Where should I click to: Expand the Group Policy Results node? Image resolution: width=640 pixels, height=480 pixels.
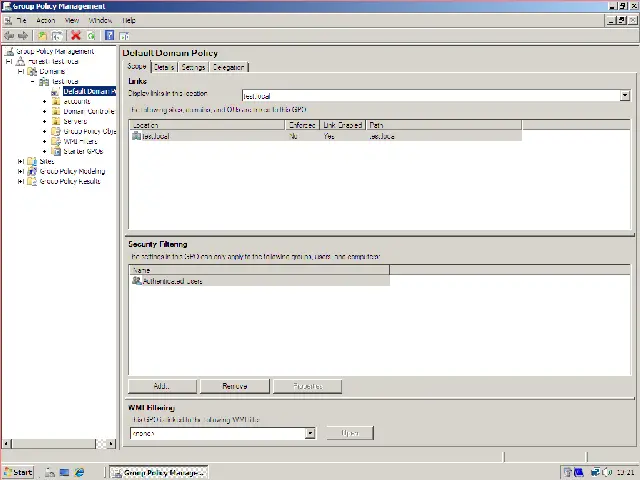coord(21,181)
